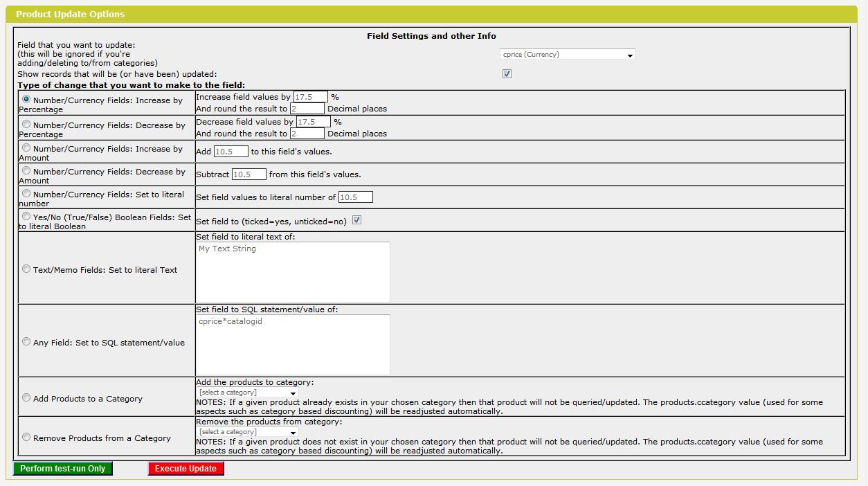
Task: Open the cprice (Currency) field dropdown
Action: tap(568, 55)
